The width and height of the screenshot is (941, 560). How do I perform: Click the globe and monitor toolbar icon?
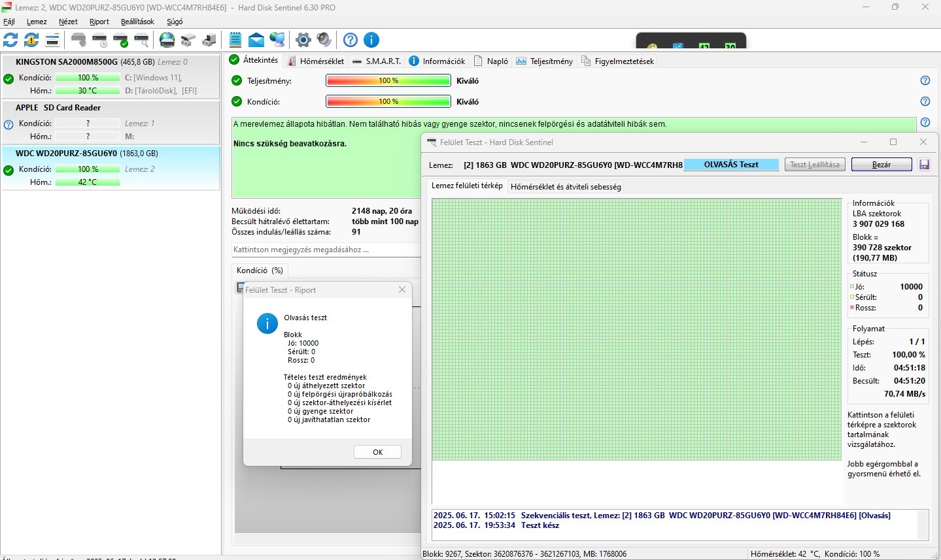(x=277, y=40)
